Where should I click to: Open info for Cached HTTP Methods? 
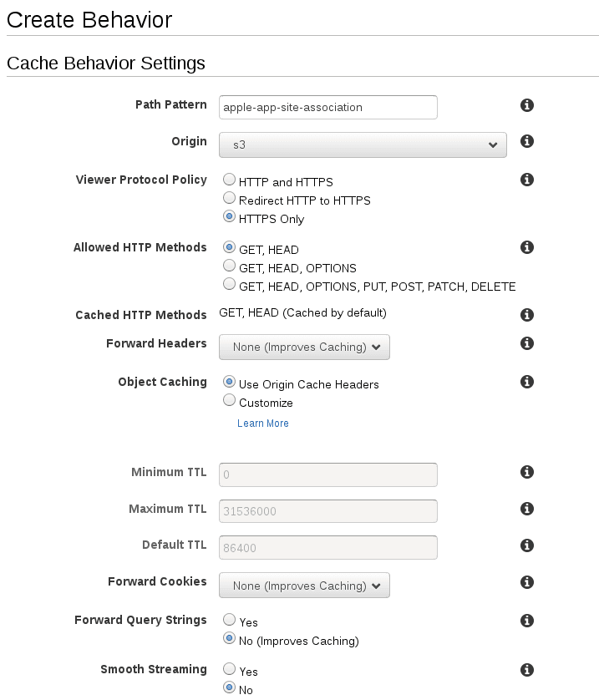point(527,315)
